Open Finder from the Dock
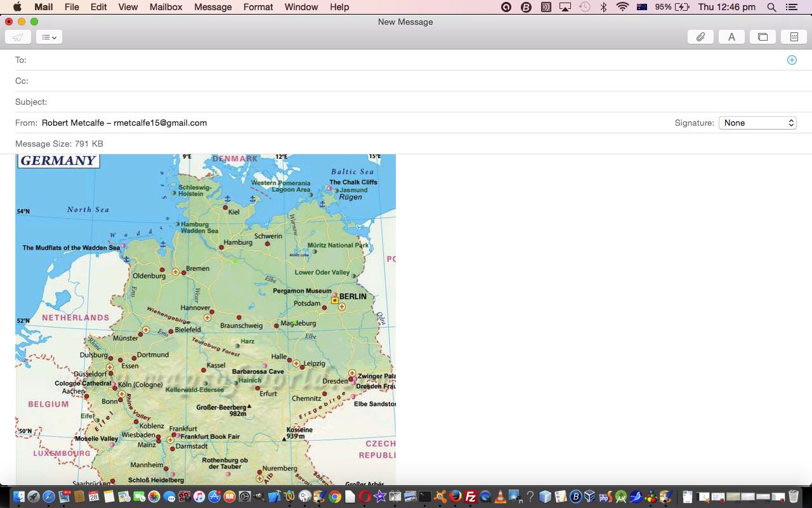 coord(19,497)
